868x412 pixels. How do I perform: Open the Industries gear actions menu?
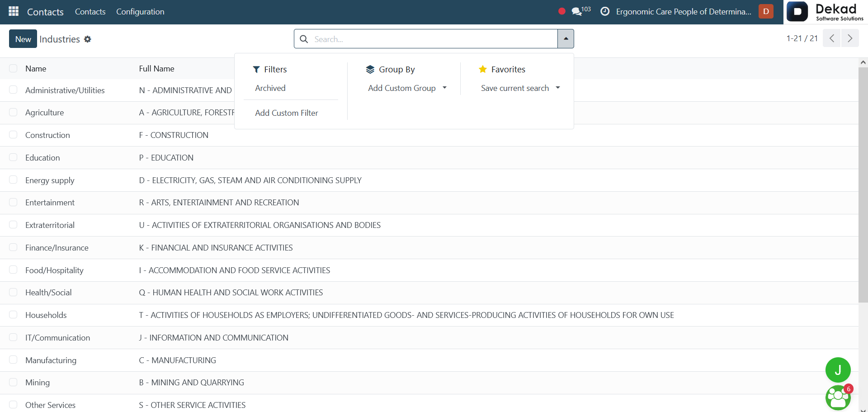(88, 39)
